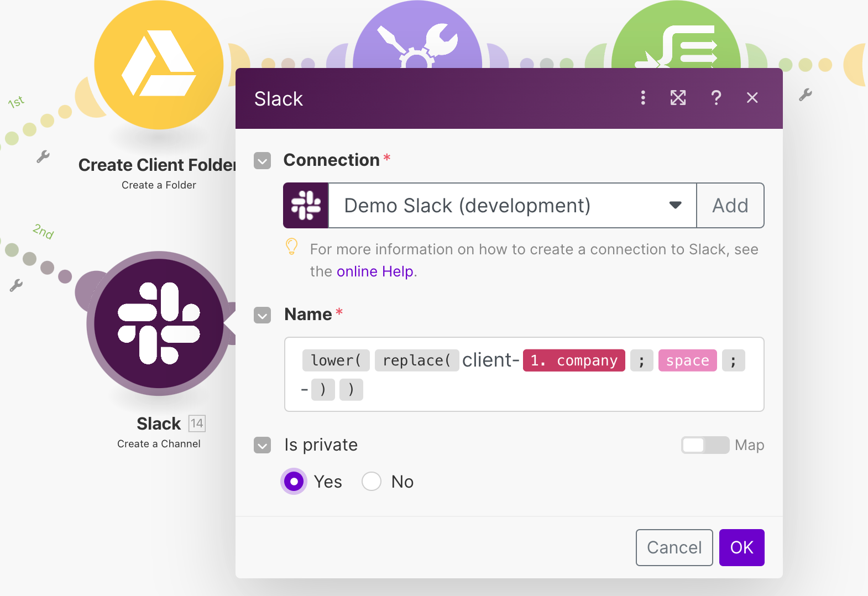Click the Slack Create a Channel module
This screenshot has width=868, height=596.
159,323
